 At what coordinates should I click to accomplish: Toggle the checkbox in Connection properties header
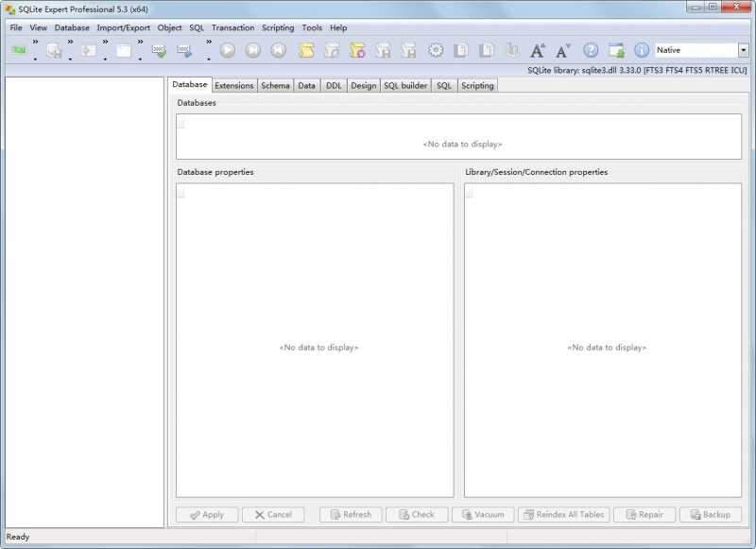click(x=468, y=192)
